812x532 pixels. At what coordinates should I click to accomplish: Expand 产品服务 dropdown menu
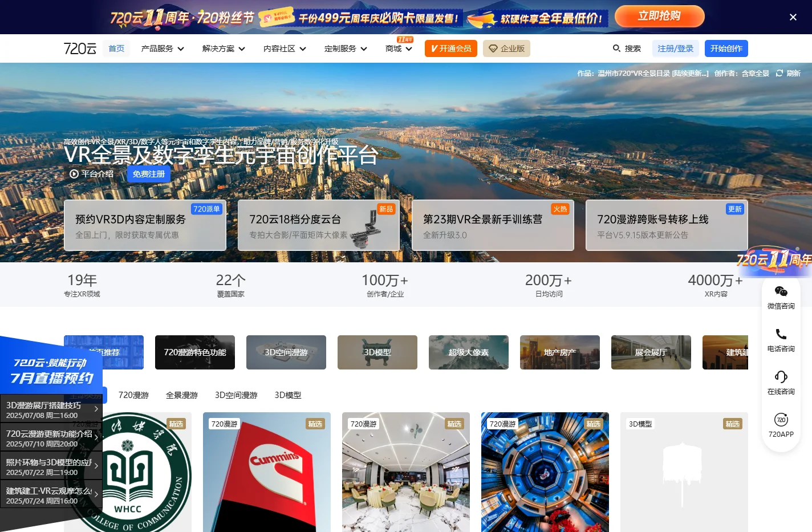click(163, 48)
